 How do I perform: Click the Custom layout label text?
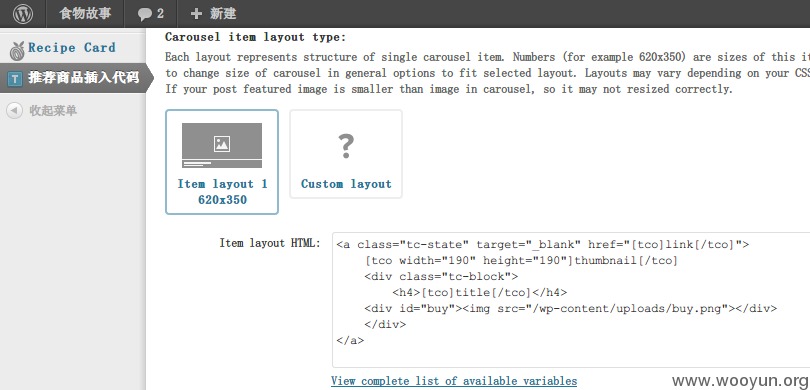(x=346, y=184)
